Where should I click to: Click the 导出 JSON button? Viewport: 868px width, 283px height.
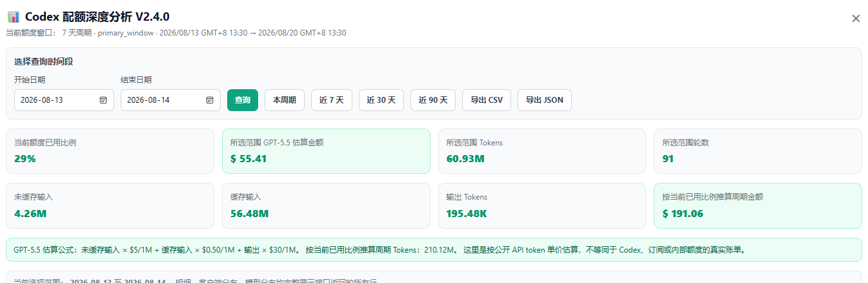pyautogui.click(x=545, y=100)
